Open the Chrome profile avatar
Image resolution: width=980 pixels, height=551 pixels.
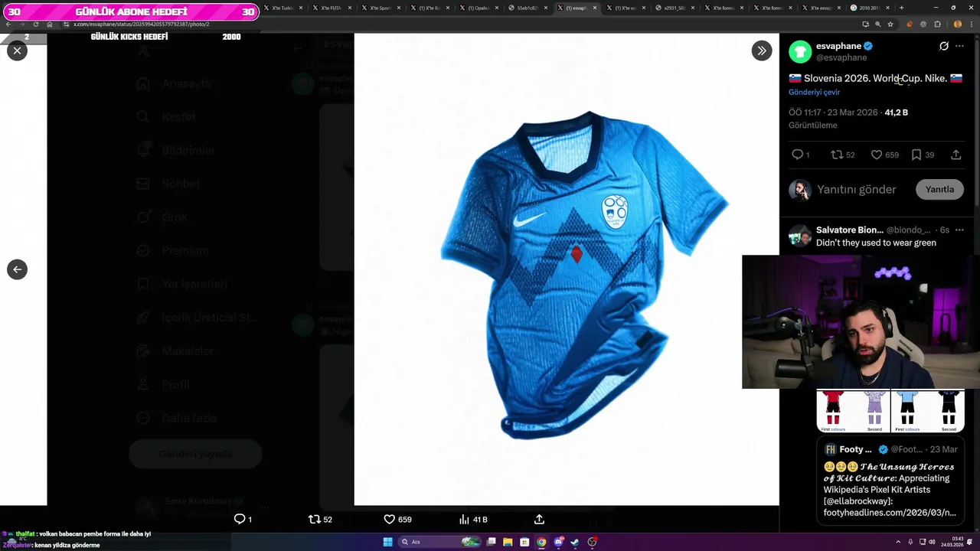click(957, 24)
